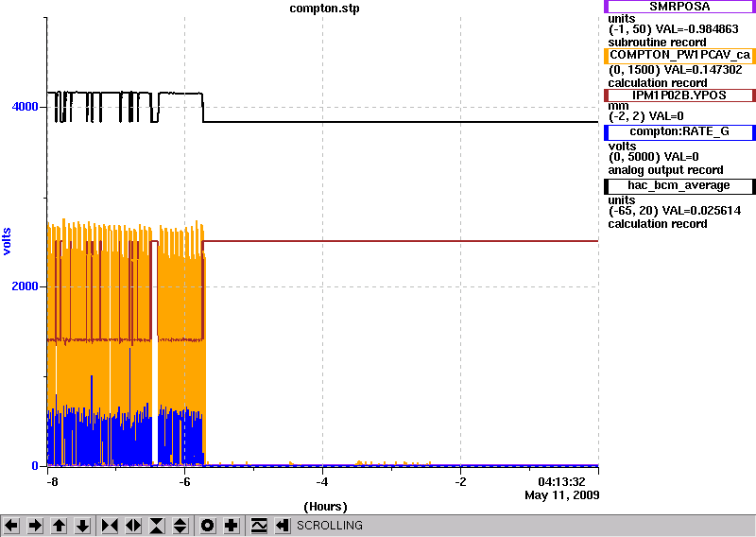This screenshot has height=537, width=756.
Task: Click the volts y-axis label
Action: coord(8,241)
